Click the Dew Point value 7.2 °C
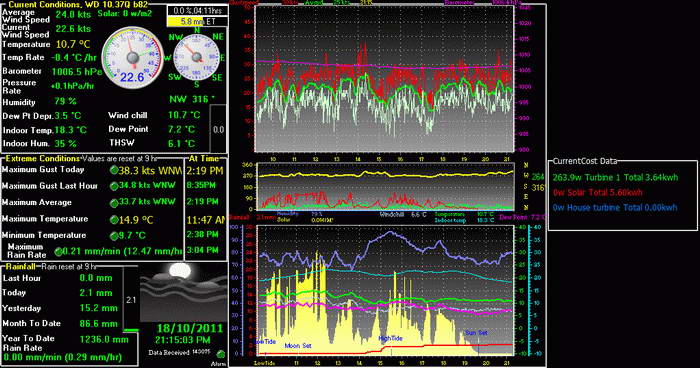This screenshot has width=700, height=368. [182, 130]
